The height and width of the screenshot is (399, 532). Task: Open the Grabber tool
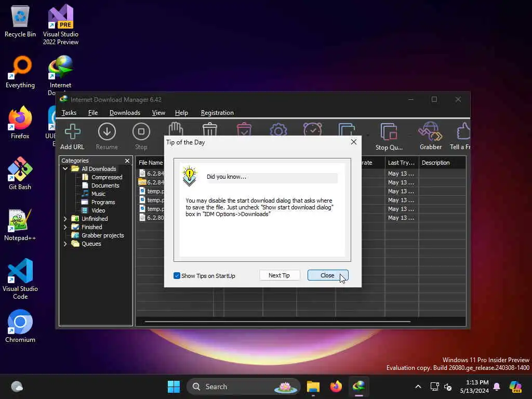(x=431, y=137)
